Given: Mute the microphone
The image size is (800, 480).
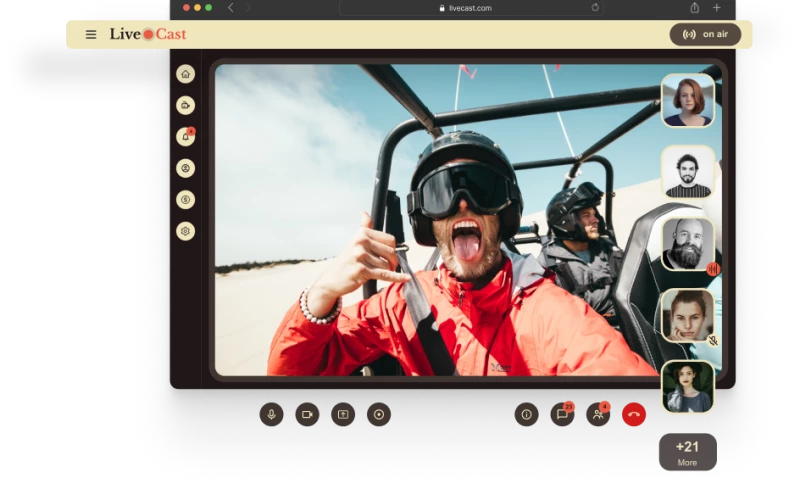Looking at the screenshot, I should coord(271,414).
